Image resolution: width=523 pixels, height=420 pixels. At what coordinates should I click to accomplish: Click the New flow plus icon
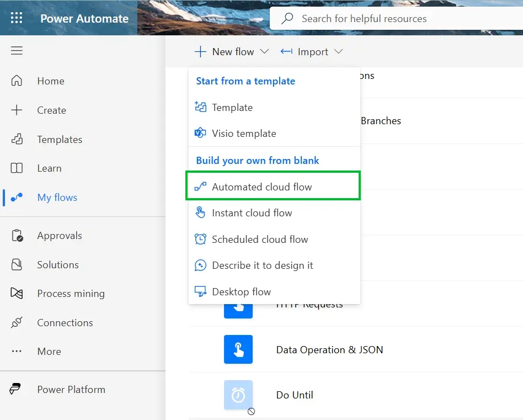200,52
